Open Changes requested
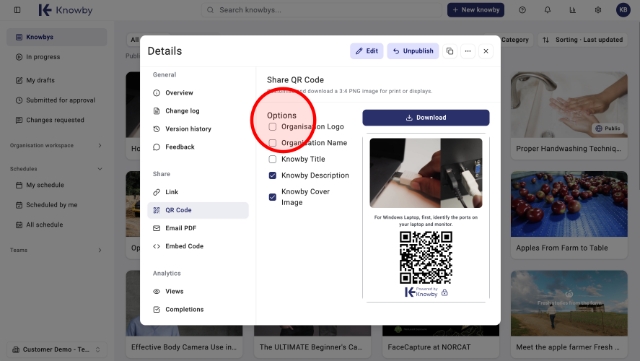 [x=57, y=120]
